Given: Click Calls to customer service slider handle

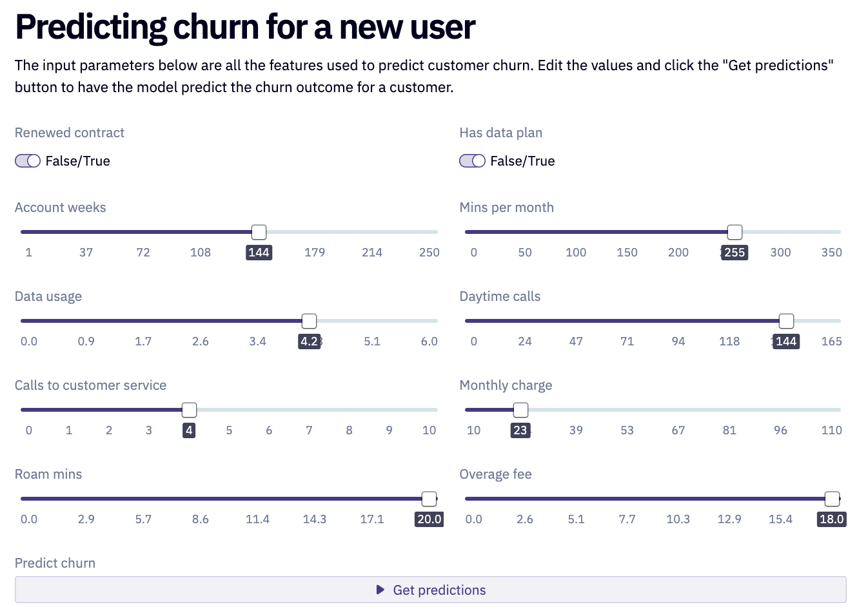Looking at the screenshot, I should coord(189,410).
